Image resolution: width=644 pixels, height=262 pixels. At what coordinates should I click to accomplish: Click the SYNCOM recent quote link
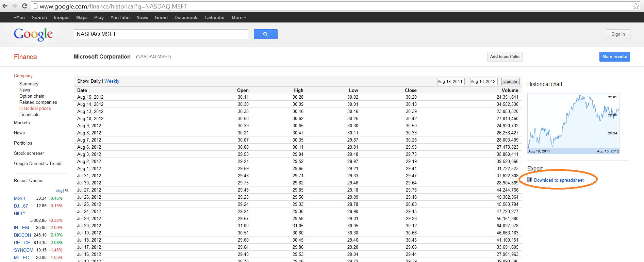pos(23,250)
